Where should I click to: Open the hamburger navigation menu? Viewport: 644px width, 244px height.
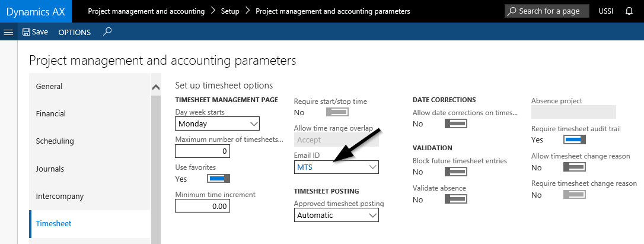coord(8,32)
